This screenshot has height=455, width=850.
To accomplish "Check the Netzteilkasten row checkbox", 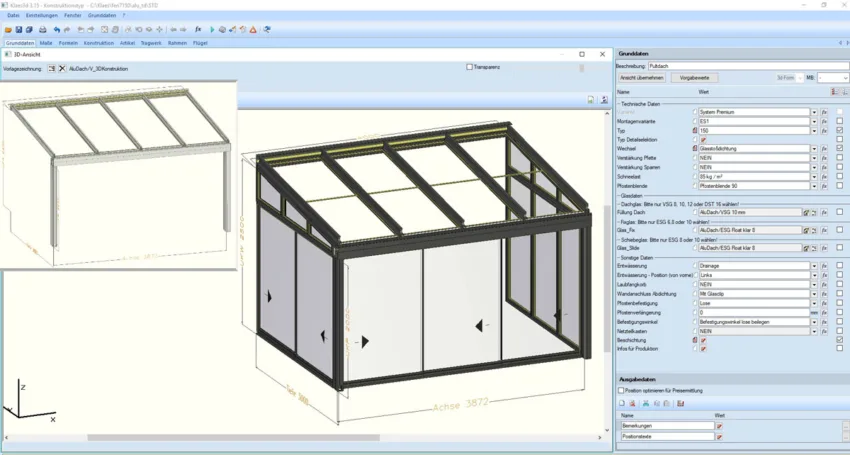I will pyautogui.click(x=840, y=331).
